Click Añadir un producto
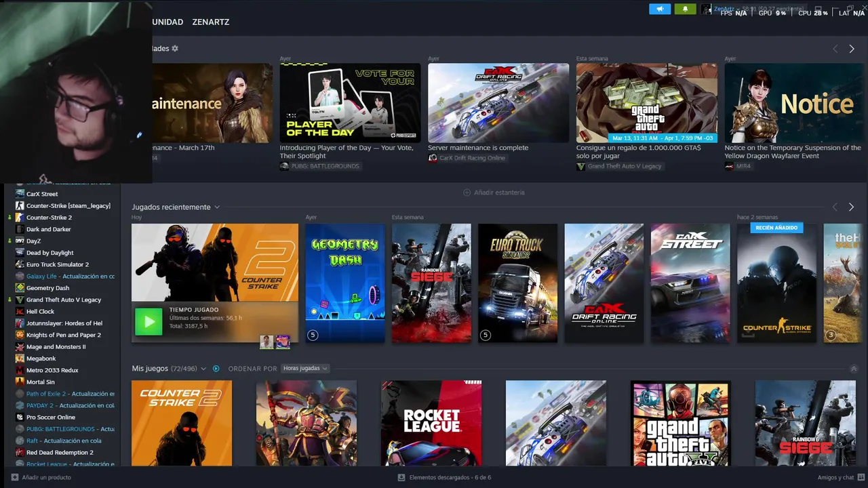Image resolution: width=868 pixels, height=488 pixels. [41, 477]
